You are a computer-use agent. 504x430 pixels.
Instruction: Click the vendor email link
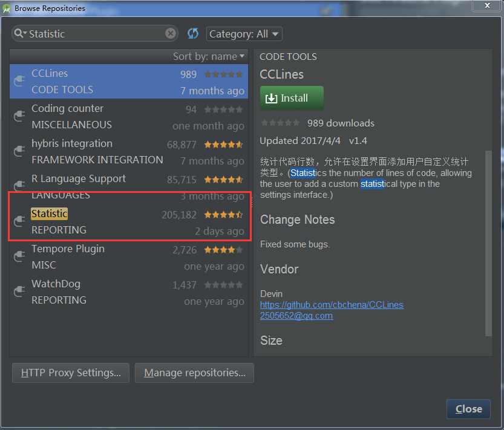(x=296, y=316)
